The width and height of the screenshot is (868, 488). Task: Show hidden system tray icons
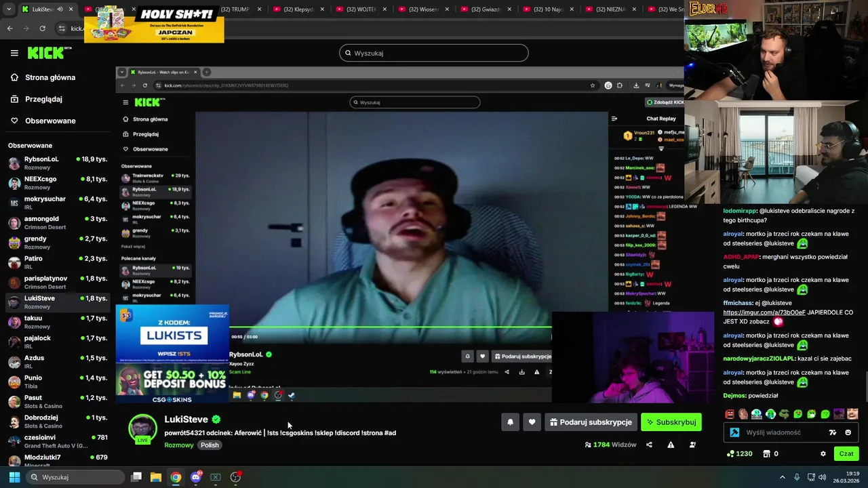point(782,477)
